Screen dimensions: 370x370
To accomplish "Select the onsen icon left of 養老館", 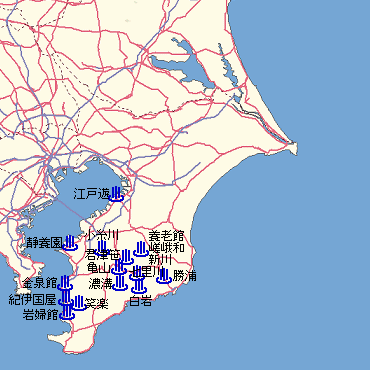I will tap(141, 249).
